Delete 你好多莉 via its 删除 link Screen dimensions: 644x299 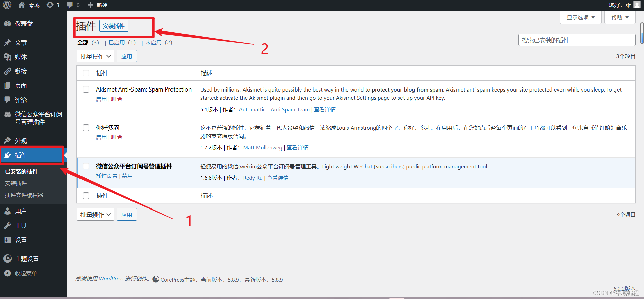click(x=116, y=137)
